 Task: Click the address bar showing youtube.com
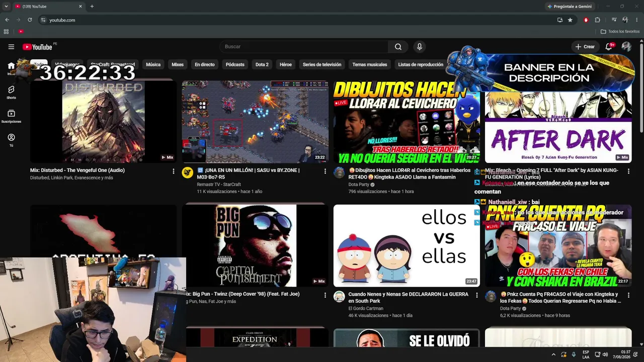(297, 20)
